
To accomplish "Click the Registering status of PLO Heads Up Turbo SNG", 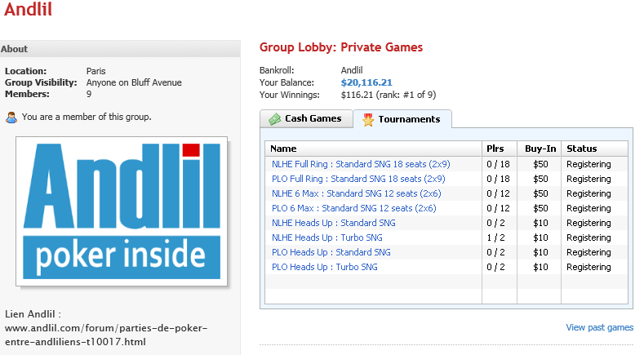I will 588,267.
